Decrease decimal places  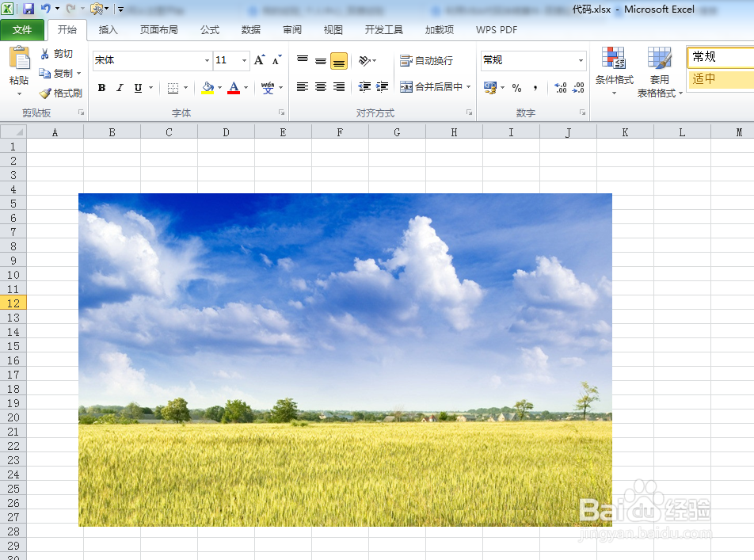tap(578, 88)
